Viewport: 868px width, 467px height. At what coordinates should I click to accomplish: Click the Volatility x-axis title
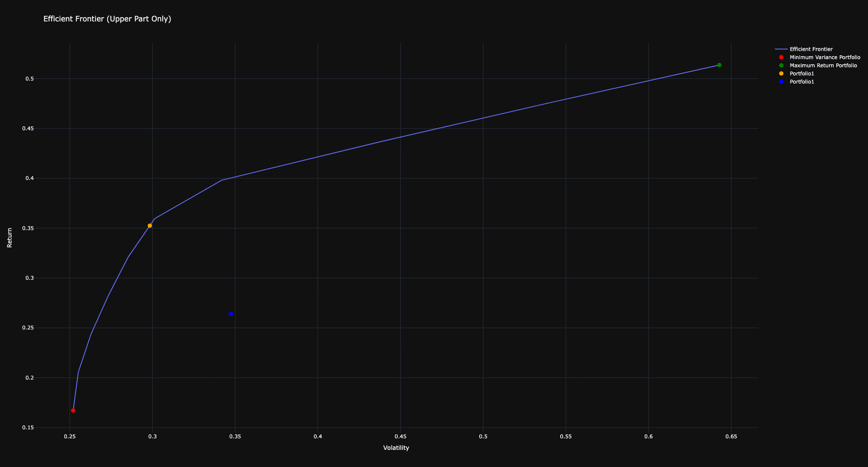click(396, 448)
